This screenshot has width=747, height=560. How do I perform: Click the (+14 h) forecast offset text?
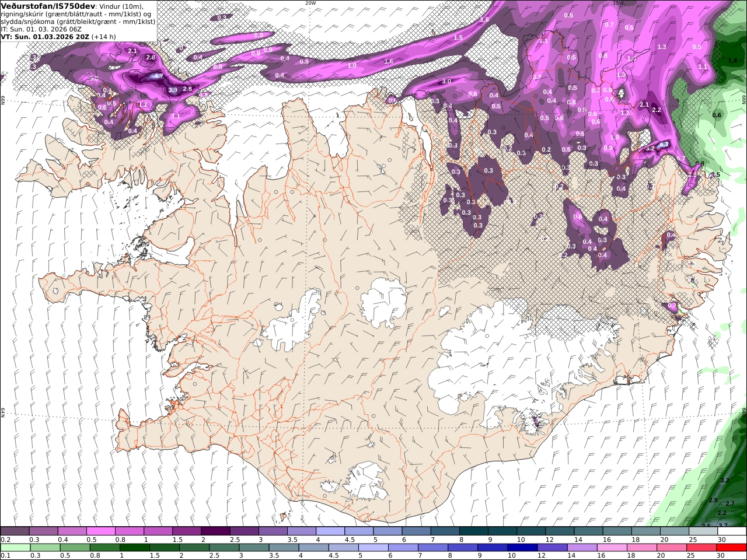104,36
